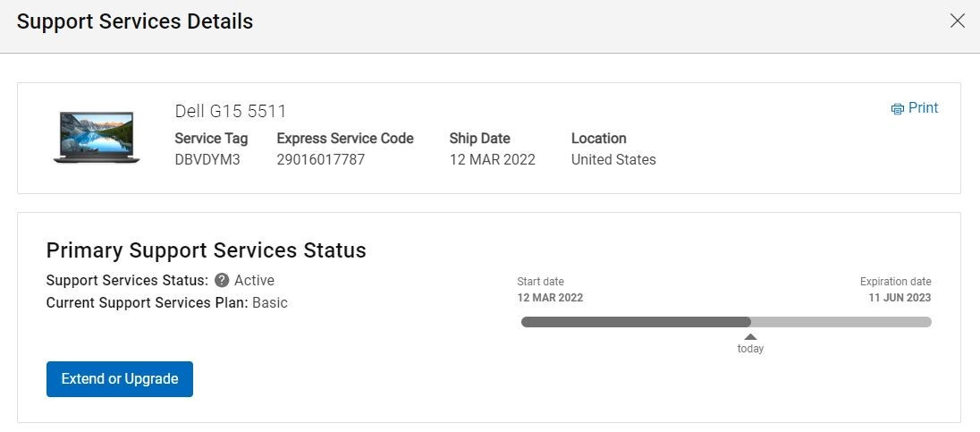Click the Support Services Details title

[135, 21]
